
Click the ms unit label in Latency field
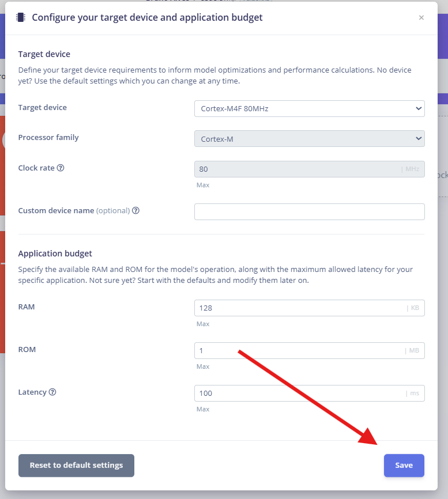click(x=414, y=393)
